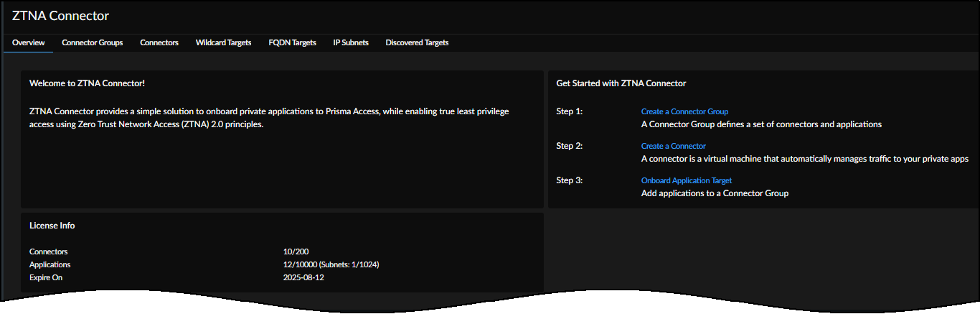Go to the Connectors tab

click(159, 42)
